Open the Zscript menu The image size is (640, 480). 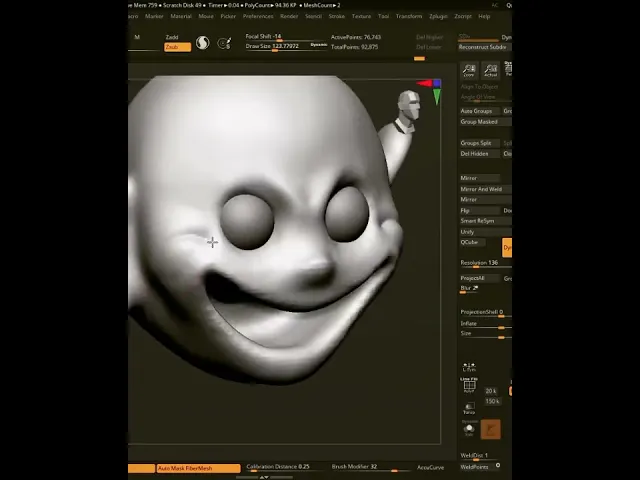pos(463,16)
